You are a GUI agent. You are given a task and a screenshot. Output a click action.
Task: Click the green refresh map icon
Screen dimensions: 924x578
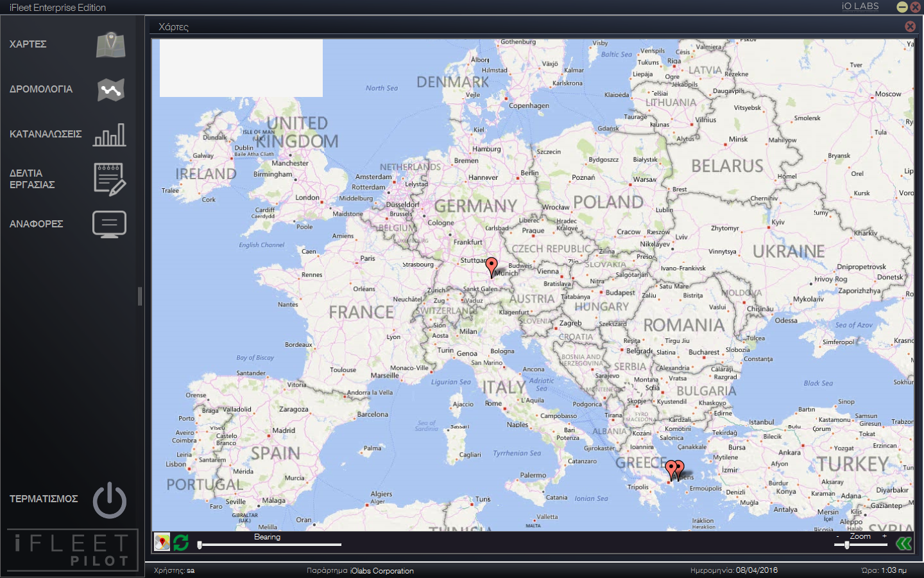point(181,543)
